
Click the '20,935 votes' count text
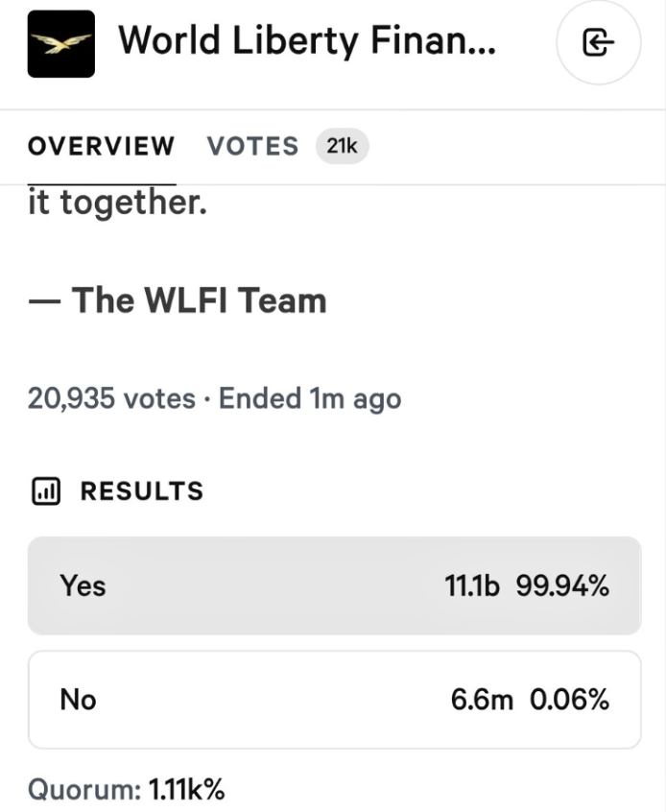pos(111,397)
